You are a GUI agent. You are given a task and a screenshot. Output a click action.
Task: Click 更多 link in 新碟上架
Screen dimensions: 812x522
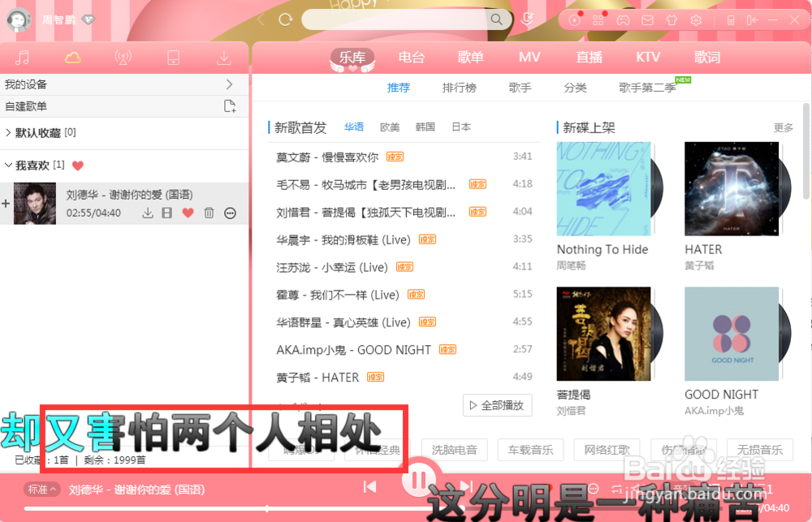point(783,128)
